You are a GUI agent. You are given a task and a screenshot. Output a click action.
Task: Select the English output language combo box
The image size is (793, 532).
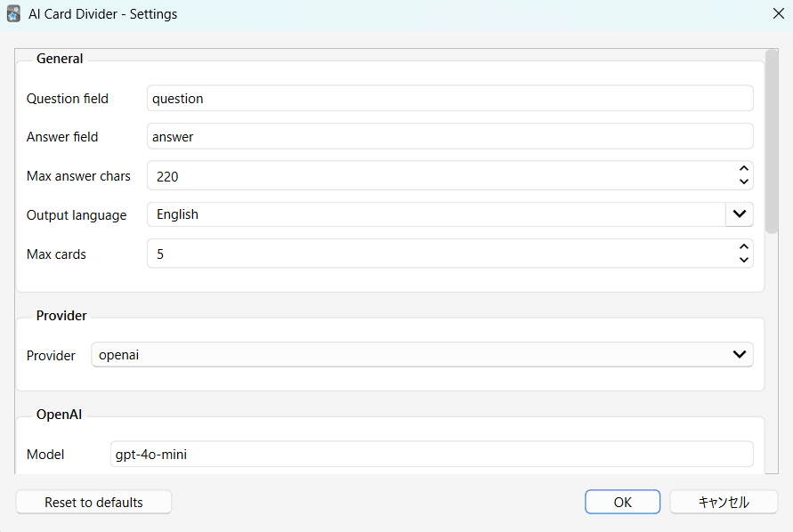pos(436,214)
